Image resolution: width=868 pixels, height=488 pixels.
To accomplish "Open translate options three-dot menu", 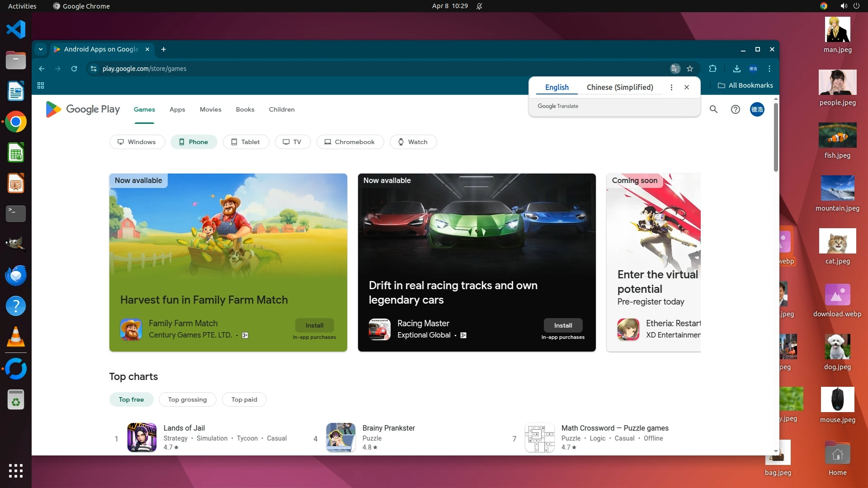I will [671, 87].
